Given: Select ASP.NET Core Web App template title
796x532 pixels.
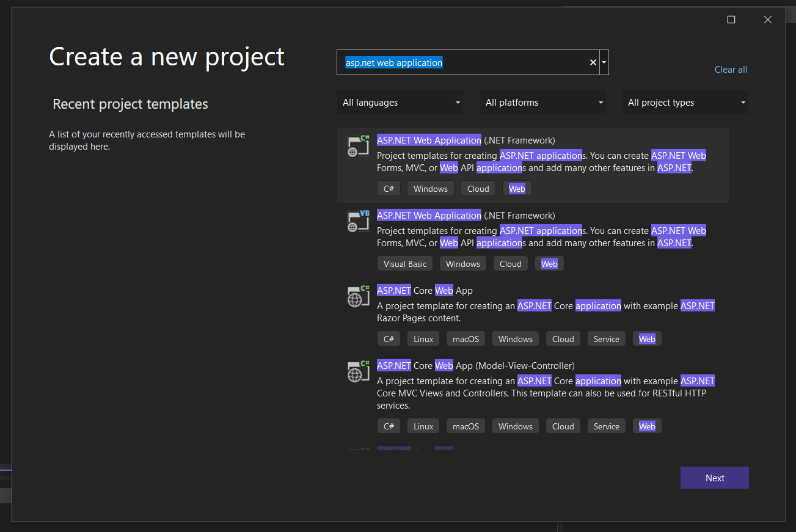Looking at the screenshot, I should (425, 291).
